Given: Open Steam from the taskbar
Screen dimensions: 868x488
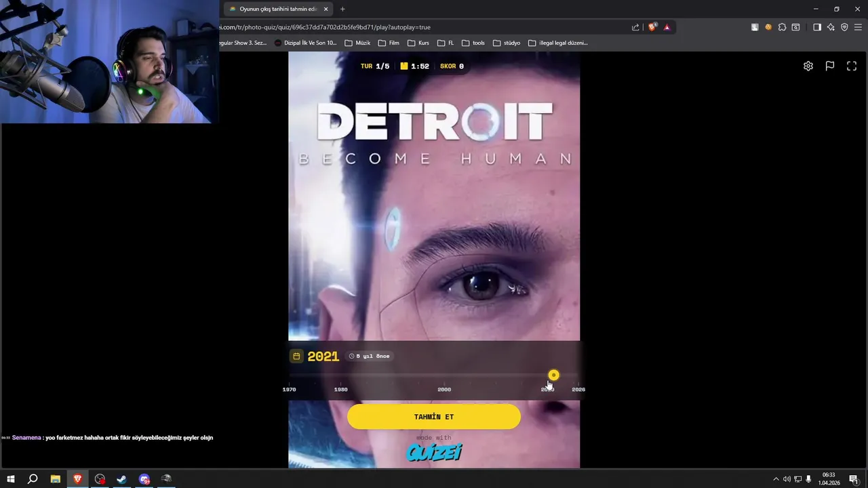Looking at the screenshot, I should 122,479.
